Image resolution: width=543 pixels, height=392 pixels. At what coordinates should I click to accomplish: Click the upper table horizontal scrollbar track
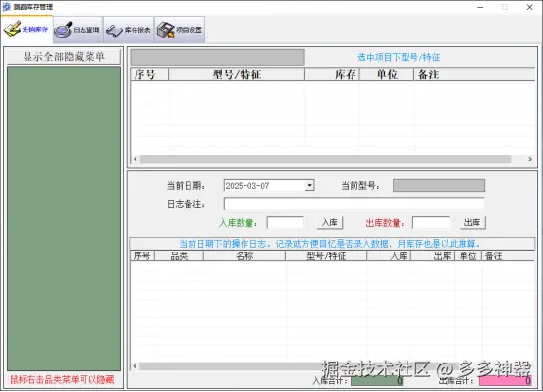[x=326, y=159]
